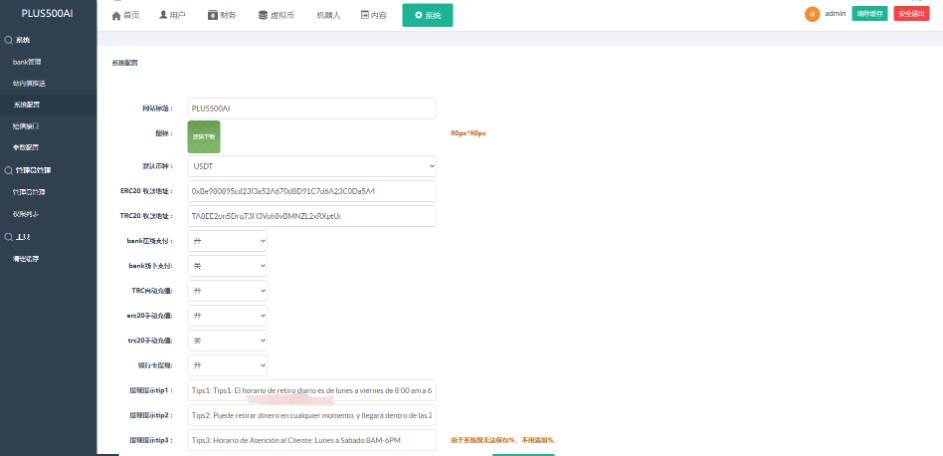This screenshot has width=943, height=456.
Task: Click the ERC20 收款地址 label
Action: point(147,191)
